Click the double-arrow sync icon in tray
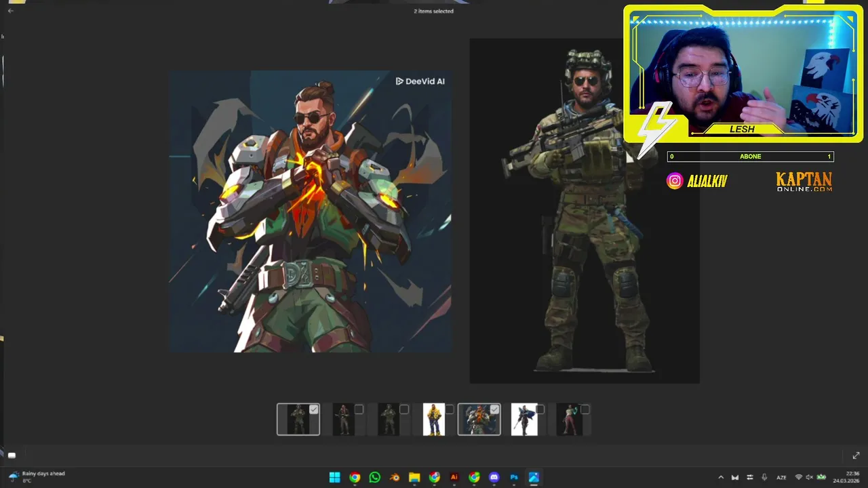 [749, 477]
